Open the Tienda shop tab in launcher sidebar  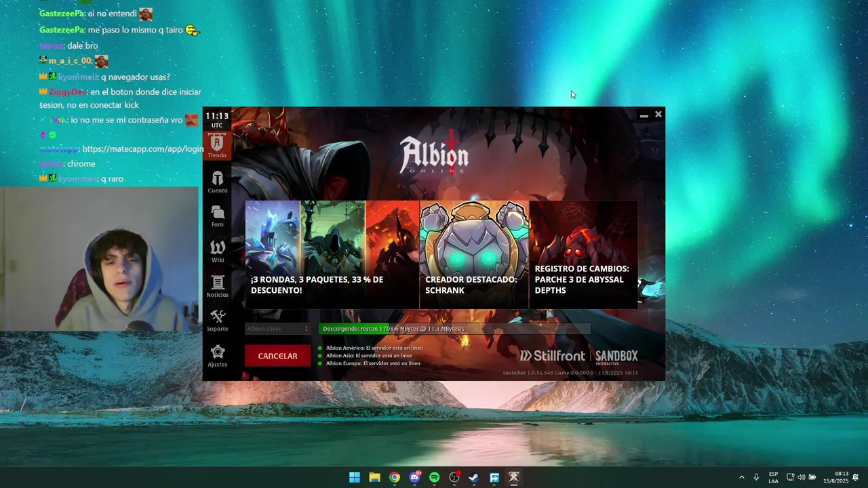click(217, 146)
